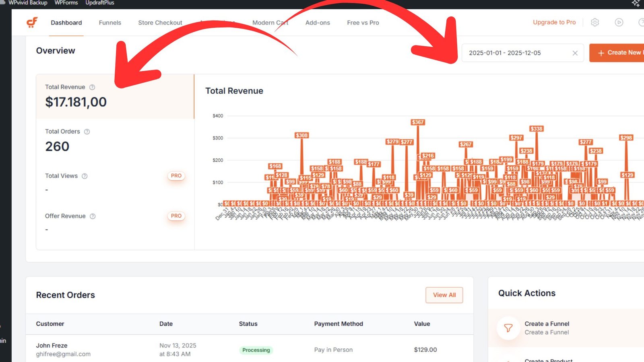Click the Total Revenue help icon
The height and width of the screenshot is (362, 644).
click(92, 87)
